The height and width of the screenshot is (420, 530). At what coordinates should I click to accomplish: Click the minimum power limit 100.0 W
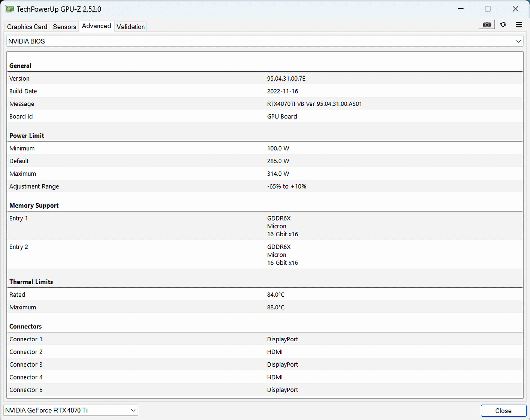pyautogui.click(x=278, y=148)
